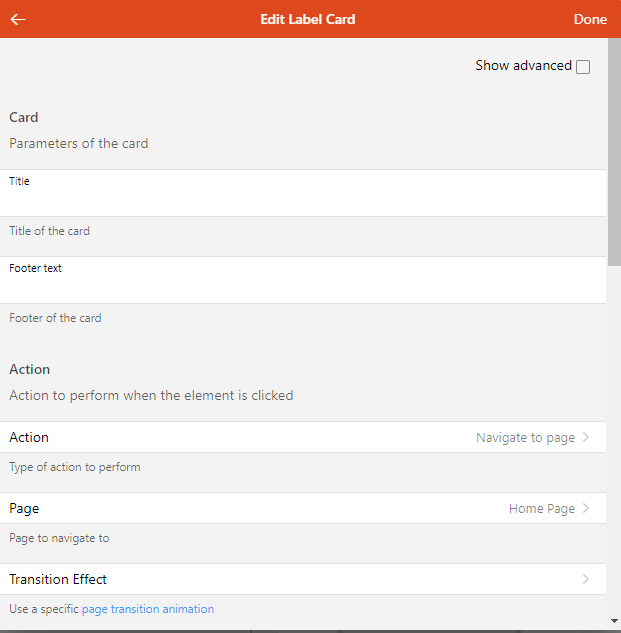621x633 pixels.
Task: Open the Page row chevron
Action: [x=586, y=508]
